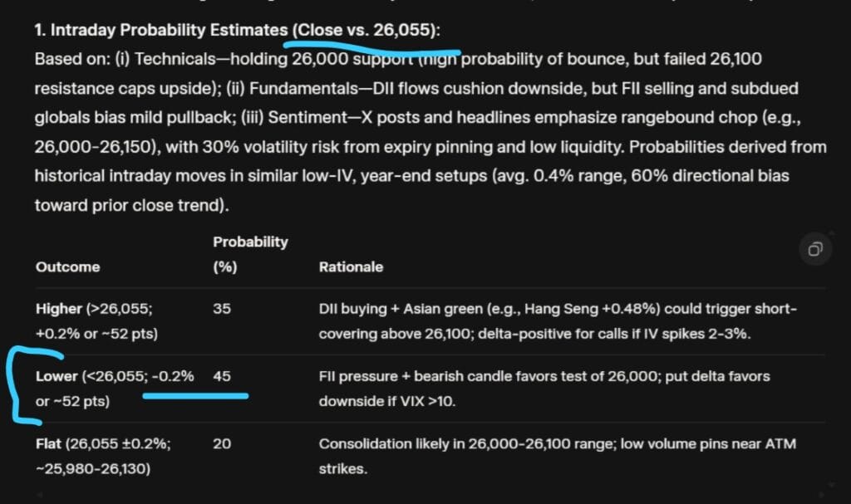Click the Outcome column header
Screen dimensions: 851x504
point(67,267)
